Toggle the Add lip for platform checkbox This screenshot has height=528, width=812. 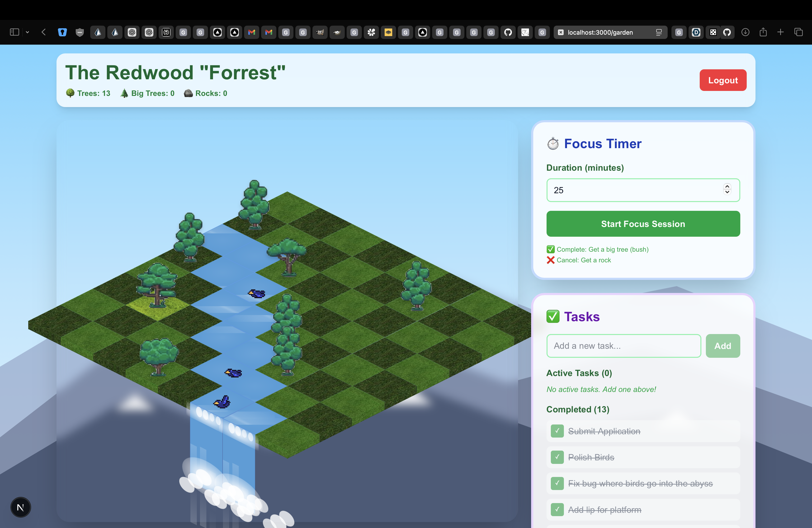pos(557,509)
